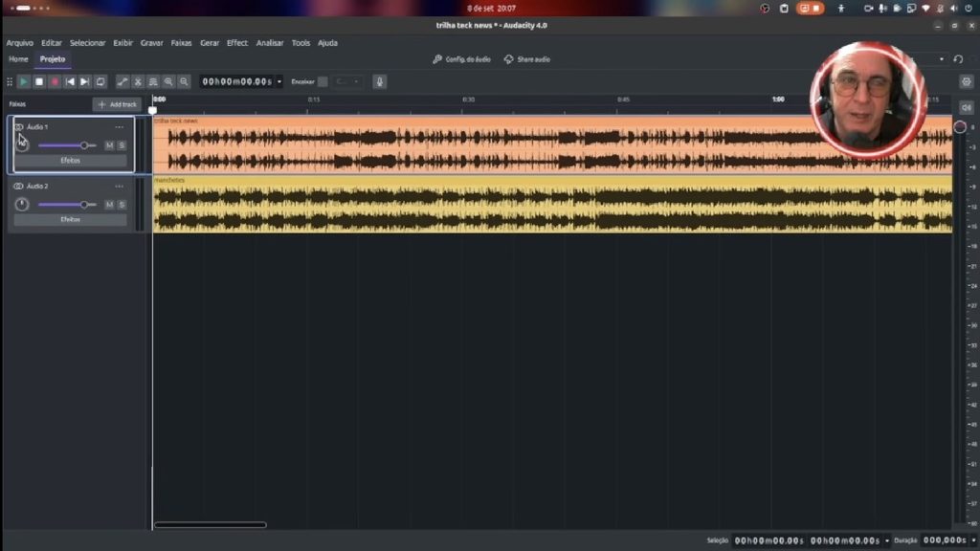The image size is (980, 551).
Task: Open the Gravar menu
Action: point(152,43)
